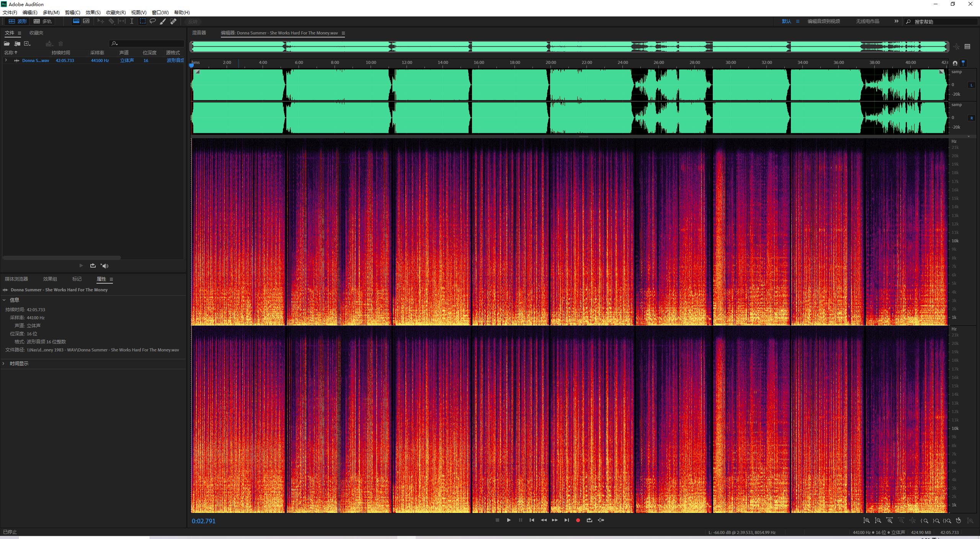Image resolution: width=980 pixels, height=539 pixels.
Task: Select the Time Selection tool
Action: (132, 21)
